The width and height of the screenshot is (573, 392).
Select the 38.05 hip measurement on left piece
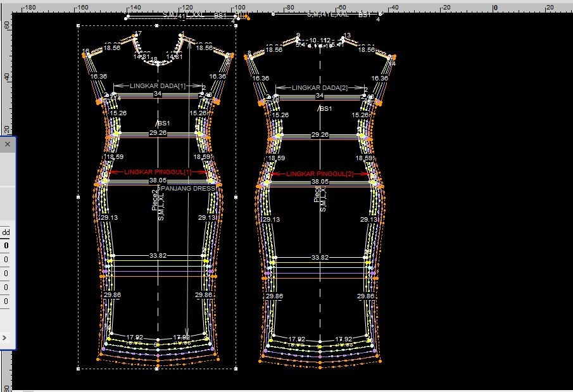158,180
